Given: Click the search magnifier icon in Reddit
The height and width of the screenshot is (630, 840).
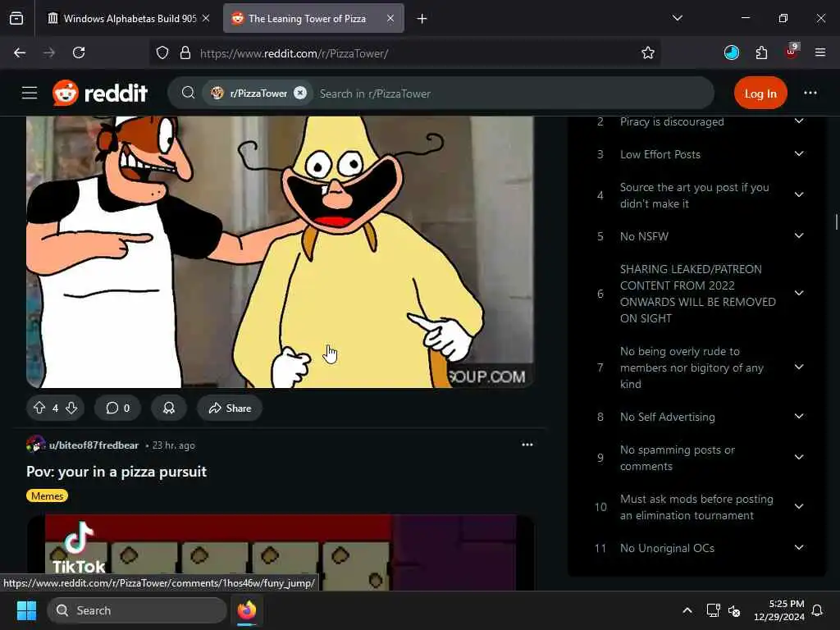Looking at the screenshot, I should click(x=188, y=94).
